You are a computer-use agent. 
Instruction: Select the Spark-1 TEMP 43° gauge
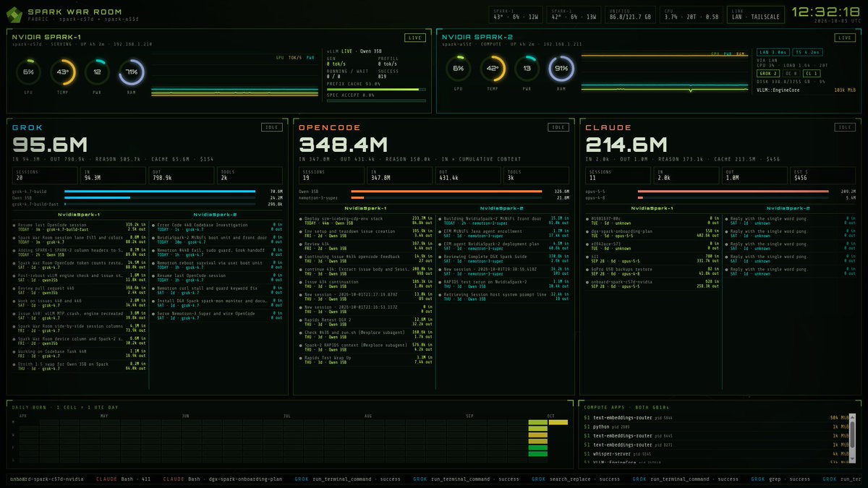click(63, 72)
